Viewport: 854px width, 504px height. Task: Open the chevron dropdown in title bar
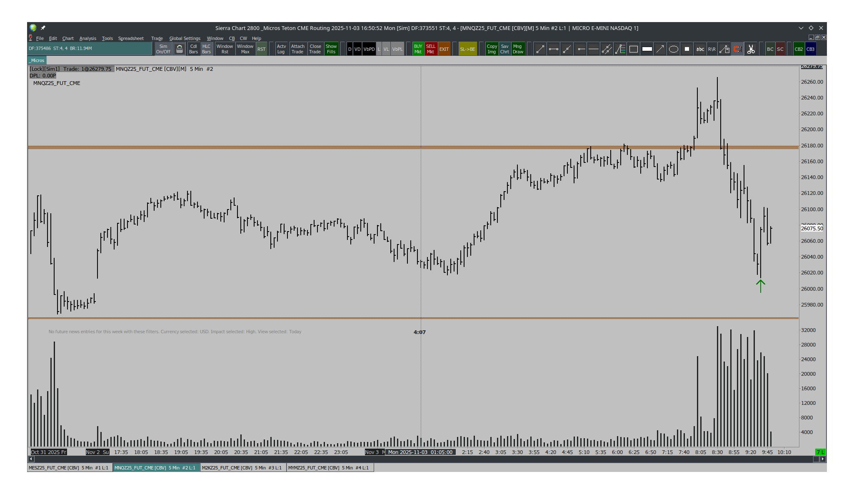click(801, 28)
